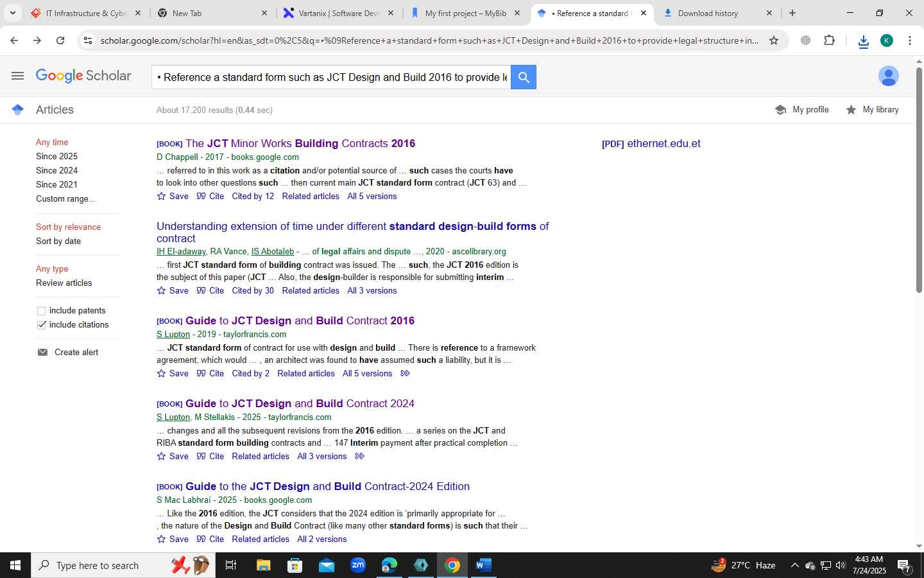Click the blue Scholar search button
Viewport: 924px width, 578px height.
[524, 77]
